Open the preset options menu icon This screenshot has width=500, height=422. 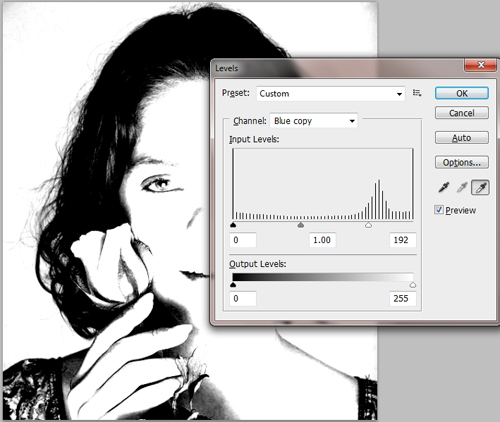click(x=417, y=93)
